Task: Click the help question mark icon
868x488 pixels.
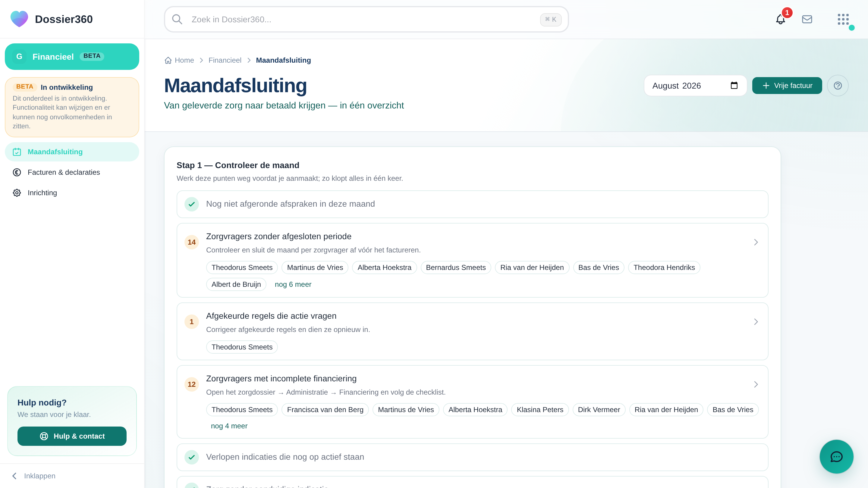Action: pyautogui.click(x=838, y=86)
